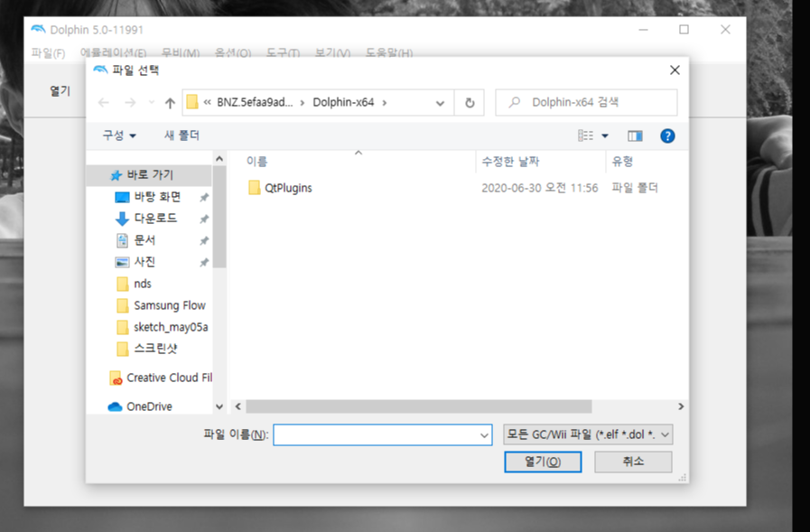The image size is (810, 532).
Task: Expand the 파일 이름 filename dropdown
Action: pos(484,435)
